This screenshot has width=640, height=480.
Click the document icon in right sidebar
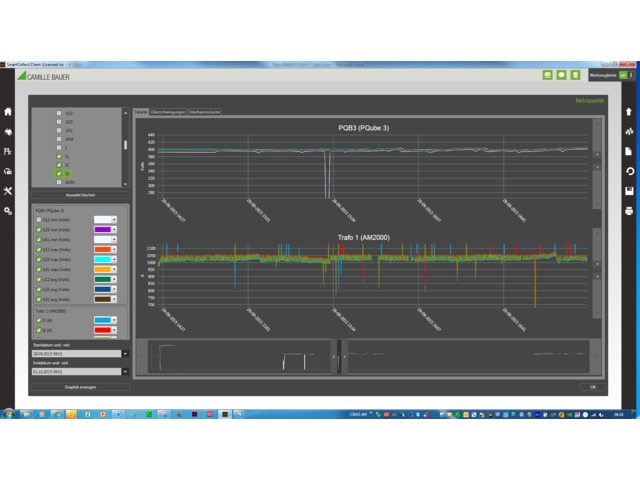point(629,151)
